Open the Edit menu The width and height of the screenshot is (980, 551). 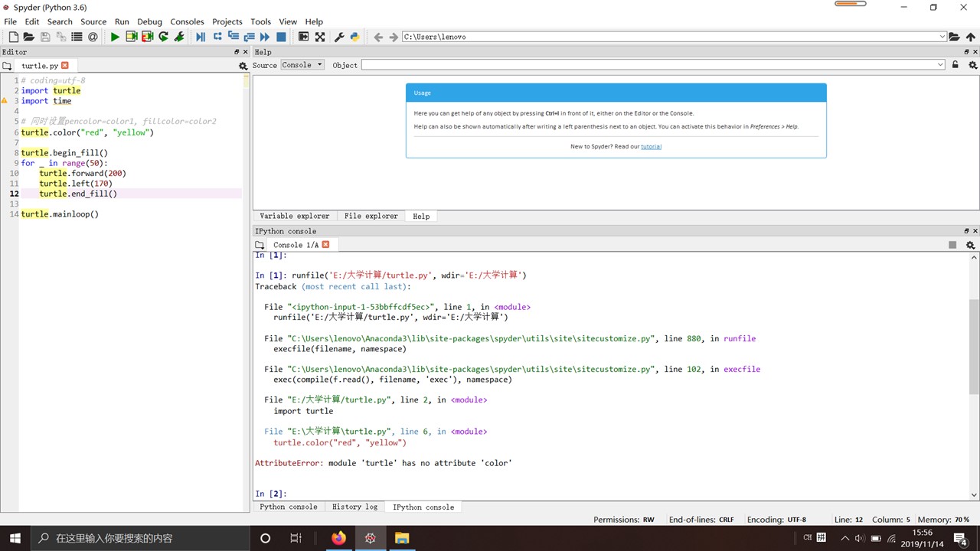click(x=32, y=21)
